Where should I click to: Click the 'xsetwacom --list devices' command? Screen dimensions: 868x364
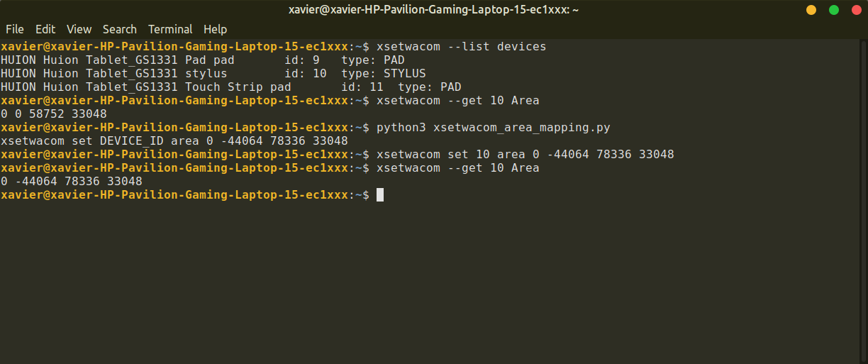461,47
